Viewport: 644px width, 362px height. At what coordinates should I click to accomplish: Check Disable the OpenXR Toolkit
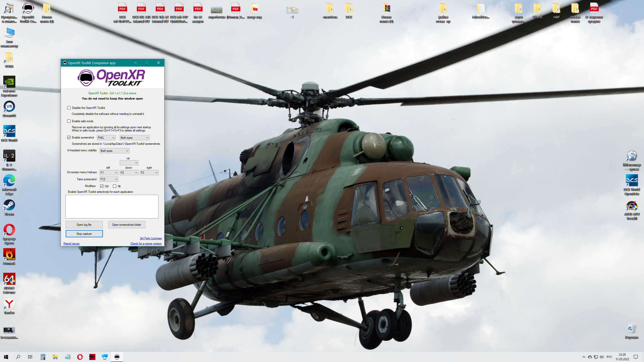tap(69, 108)
